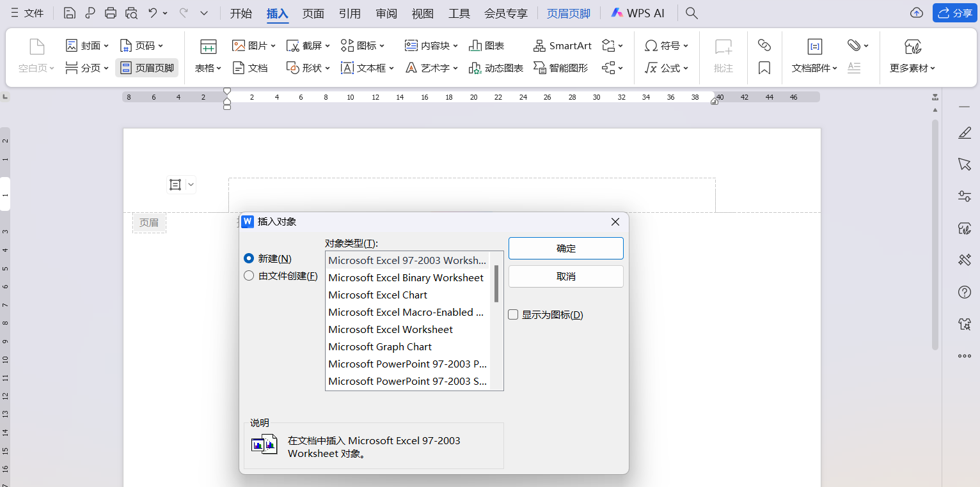The height and width of the screenshot is (487, 980).
Task: Select the 由文件创建 radio button
Action: click(249, 276)
